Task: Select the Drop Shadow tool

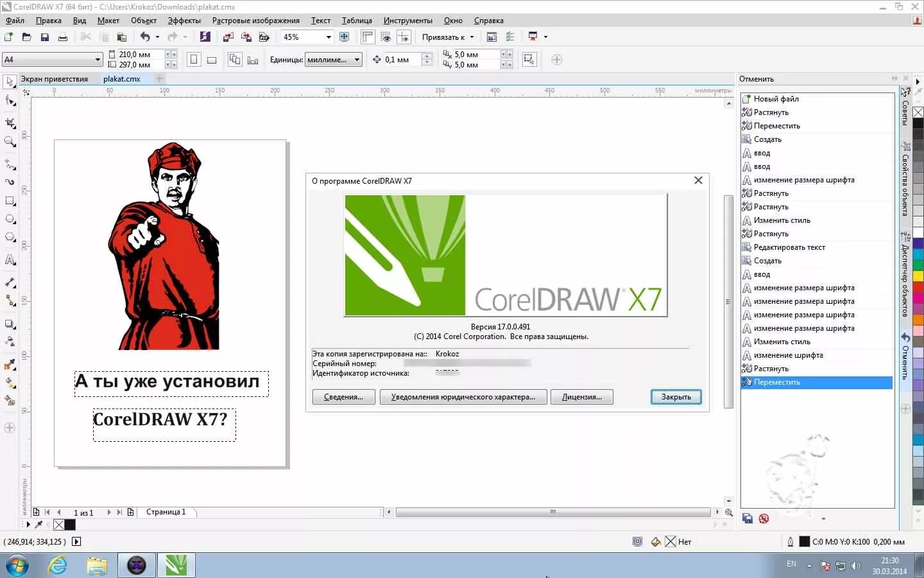Action: 10,324
